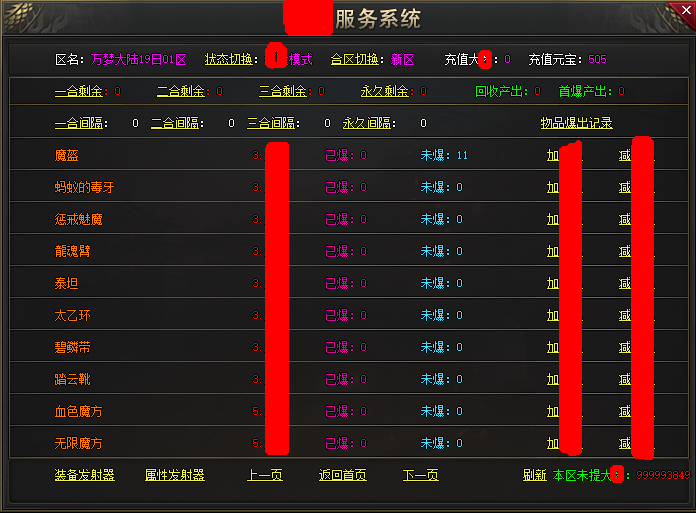Open the 一合剩余 setting
The image size is (696, 513).
click(79, 92)
